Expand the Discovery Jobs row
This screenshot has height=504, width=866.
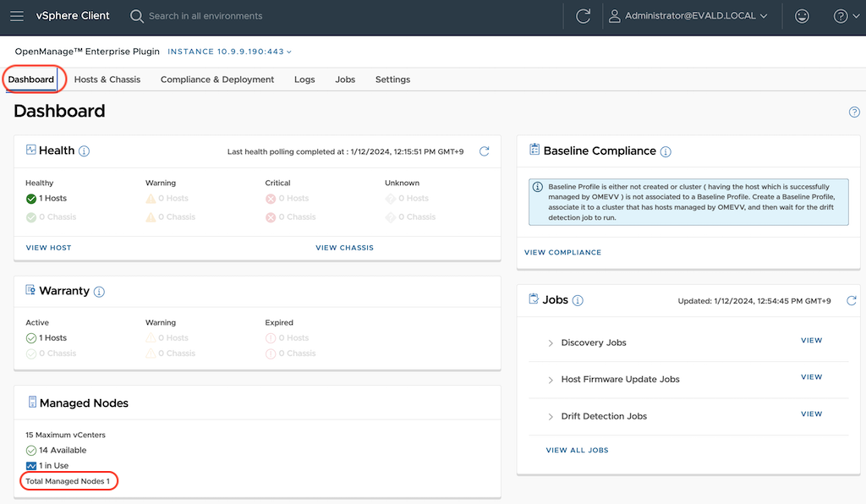550,343
